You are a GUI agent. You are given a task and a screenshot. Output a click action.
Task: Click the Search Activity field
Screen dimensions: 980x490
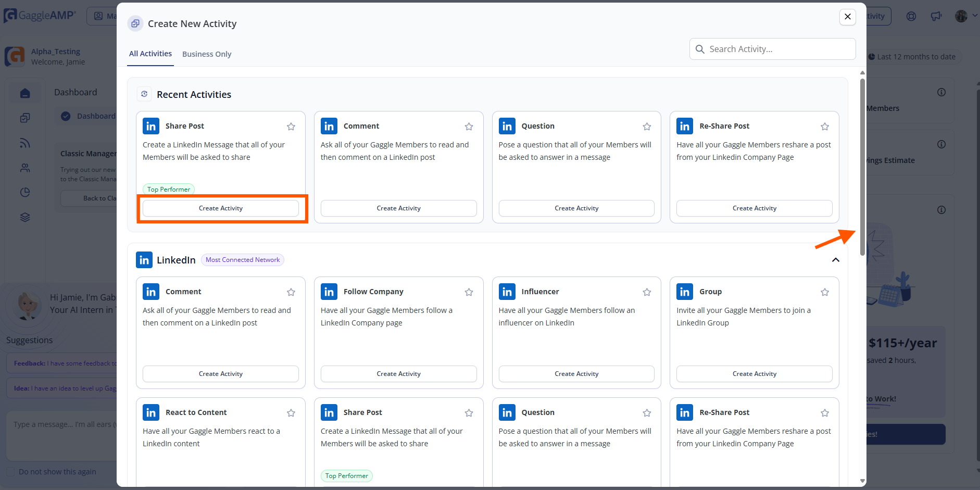click(x=773, y=49)
